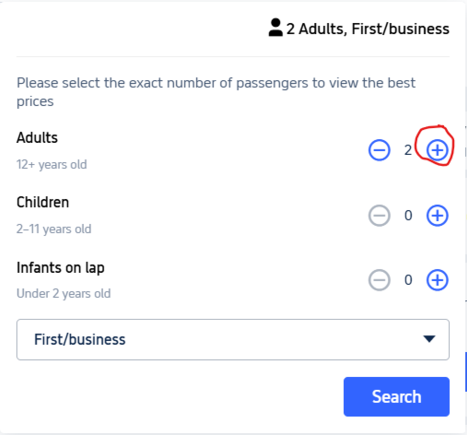Click the Children row label

pos(43,202)
